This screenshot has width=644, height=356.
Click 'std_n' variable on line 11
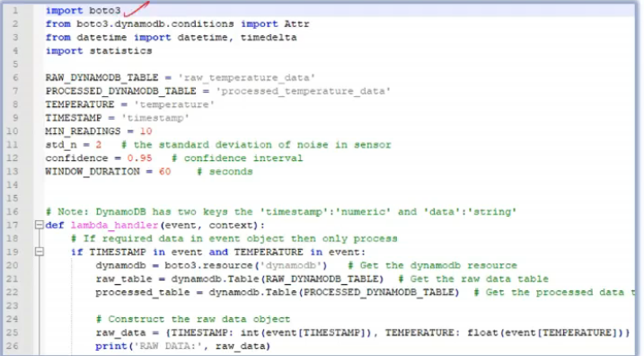click(61, 145)
